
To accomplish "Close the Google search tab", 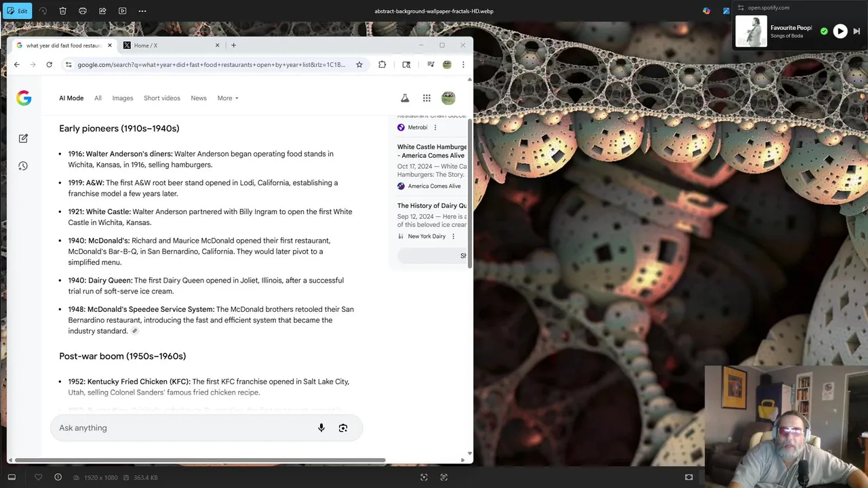I will tap(110, 45).
